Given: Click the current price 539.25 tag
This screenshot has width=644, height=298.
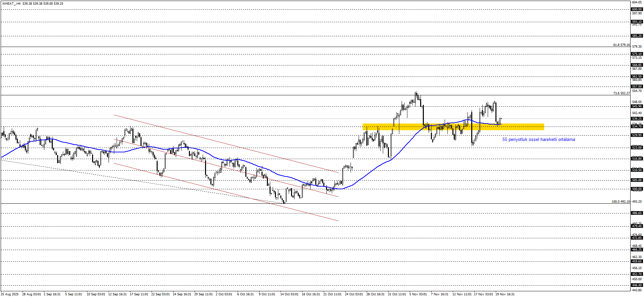Looking at the screenshot, I should 637,119.
